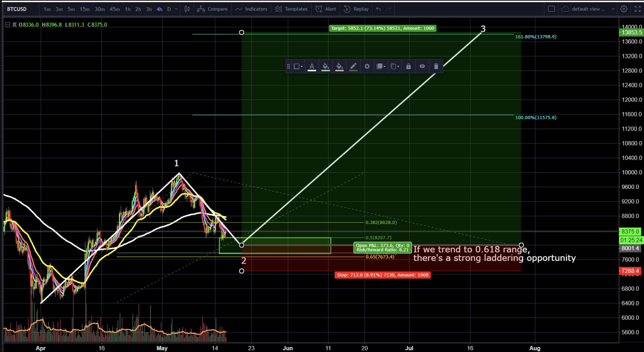Click the BTCUSD symbol field
The height and width of the screenshot is (352, 644).
(17, 9)
